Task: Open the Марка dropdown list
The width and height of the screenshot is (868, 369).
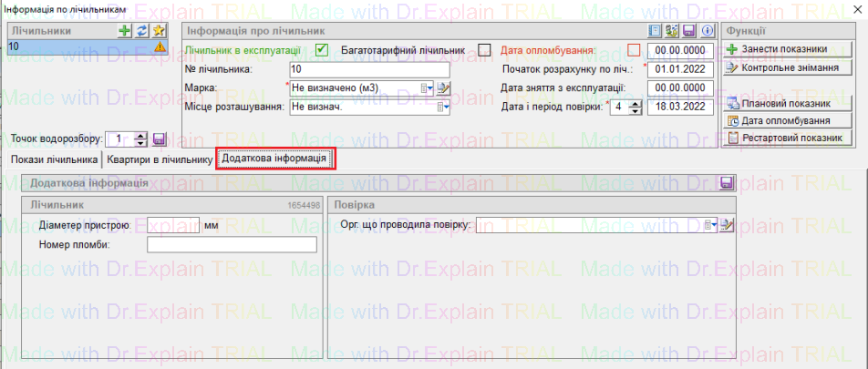Action: [426, 88]
